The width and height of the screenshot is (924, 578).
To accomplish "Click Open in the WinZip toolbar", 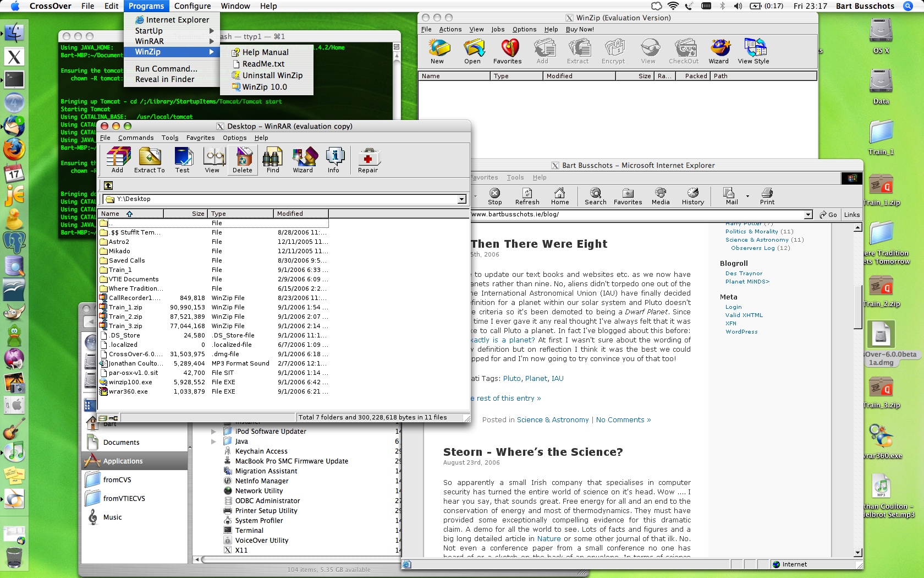I will point(472,52).
